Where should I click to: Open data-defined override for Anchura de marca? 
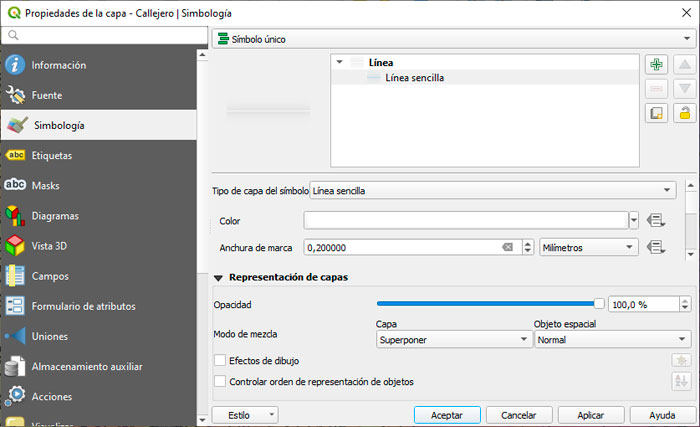click(656, 247)
